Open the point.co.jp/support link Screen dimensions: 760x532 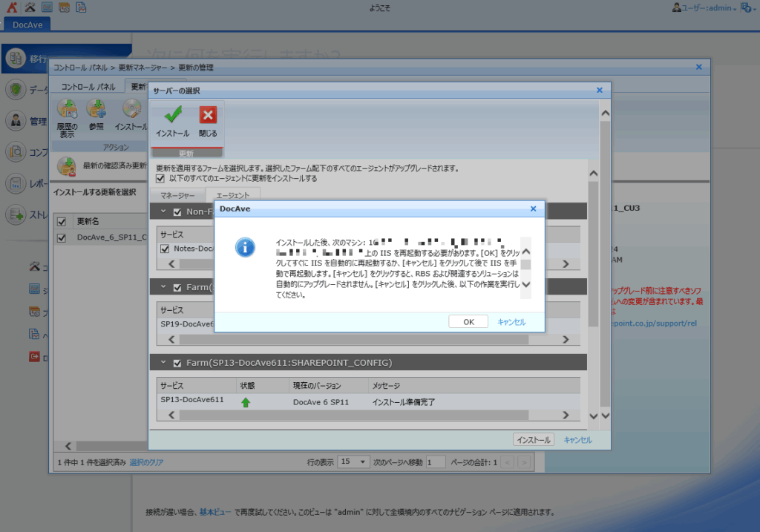[x=654, y=324]
